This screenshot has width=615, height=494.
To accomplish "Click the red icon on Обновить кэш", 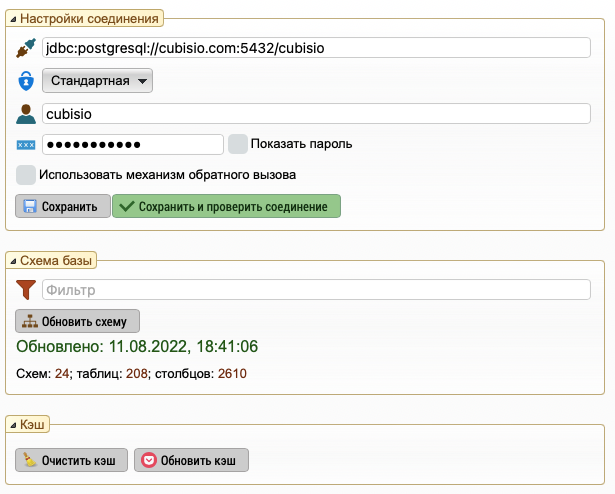I will click(149, 460).
